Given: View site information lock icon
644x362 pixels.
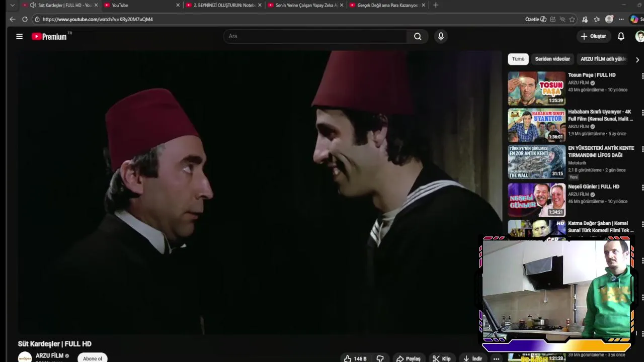Looking at the screenshot, I should 37,19.
